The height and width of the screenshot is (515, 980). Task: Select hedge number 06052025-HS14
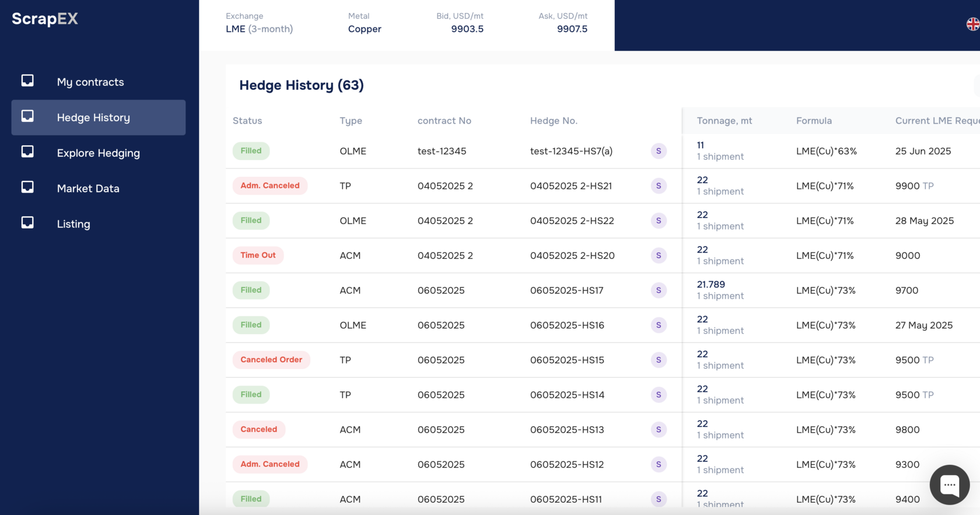click(x=566, y=395)
